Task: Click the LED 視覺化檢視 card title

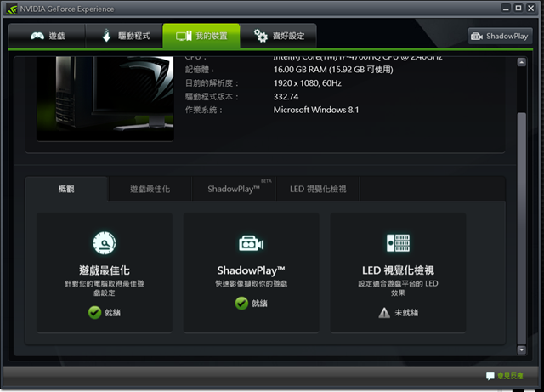Action: [398, 270]
